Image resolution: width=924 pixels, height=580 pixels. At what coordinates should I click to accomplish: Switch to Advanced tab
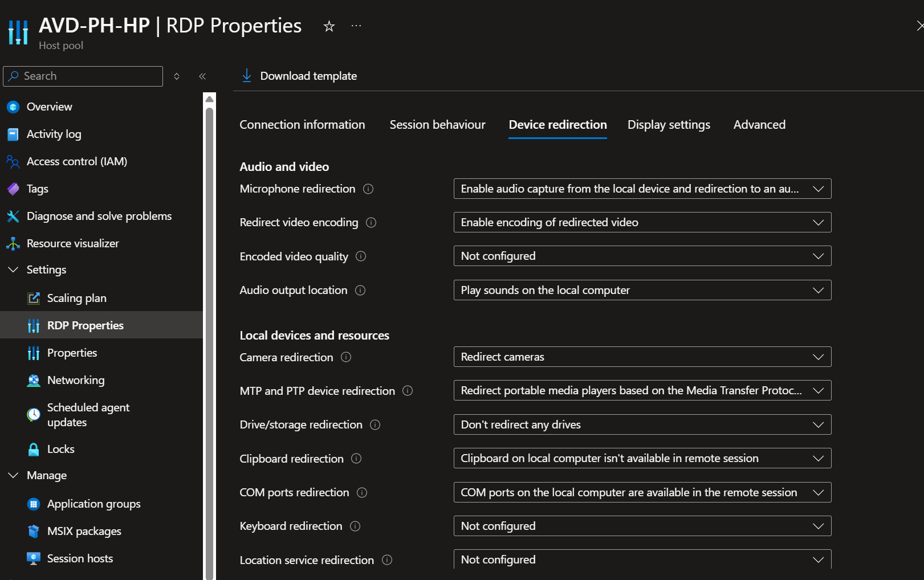[x=759, y=125]
